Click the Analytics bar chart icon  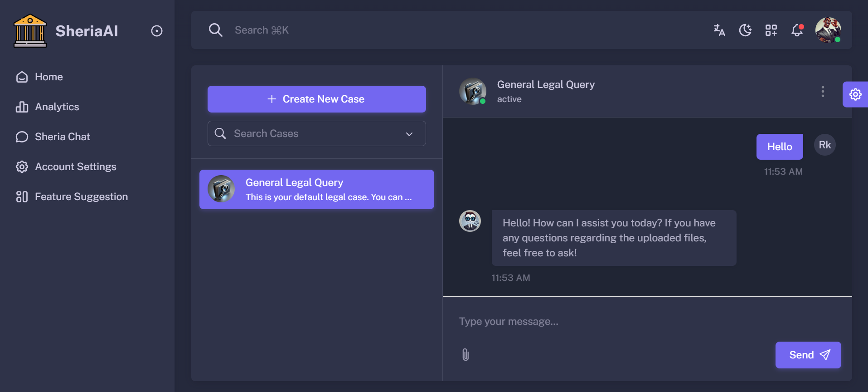click(x=22, y=107)
